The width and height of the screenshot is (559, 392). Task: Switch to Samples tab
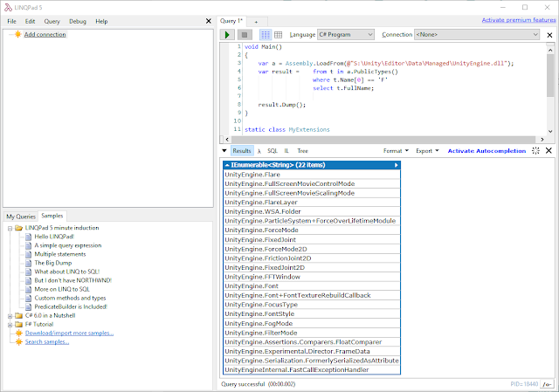tap(52, 216)
